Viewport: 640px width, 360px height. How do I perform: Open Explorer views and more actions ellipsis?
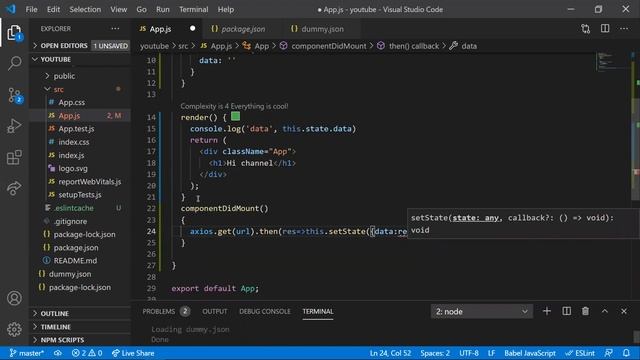coord(115,29)
